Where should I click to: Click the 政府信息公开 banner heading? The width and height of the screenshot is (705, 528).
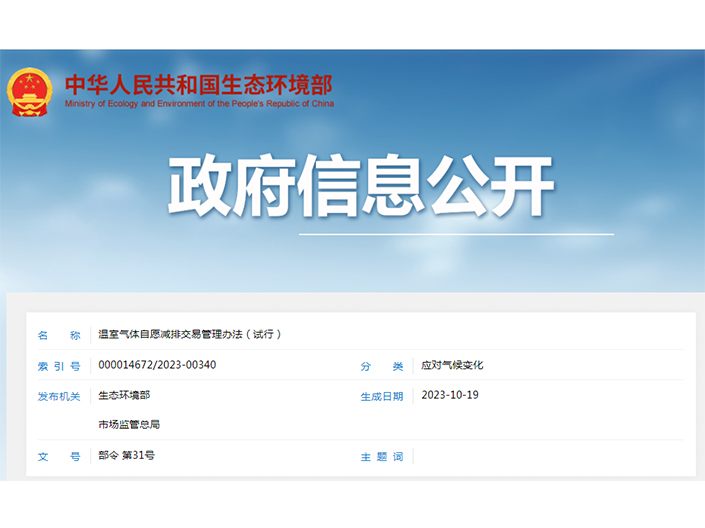(x=360, y=186)
